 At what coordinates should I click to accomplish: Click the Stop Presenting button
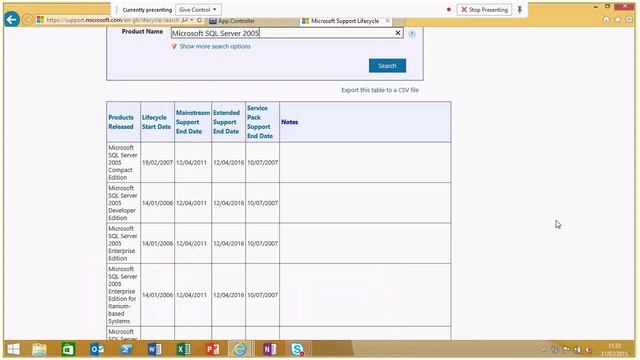tap(484, 9)
